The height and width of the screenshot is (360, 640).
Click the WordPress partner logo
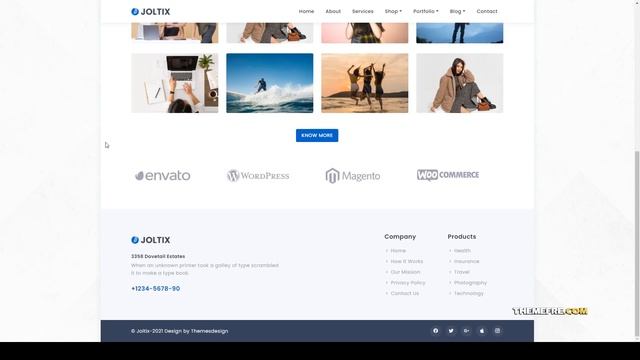pyautogui.click(x=258, y=176)
